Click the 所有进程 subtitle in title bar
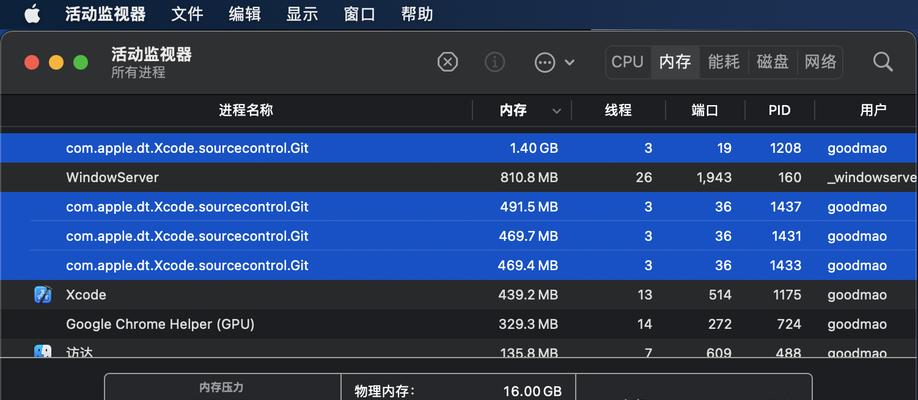918x400 pixels. (x=138, y=73)
